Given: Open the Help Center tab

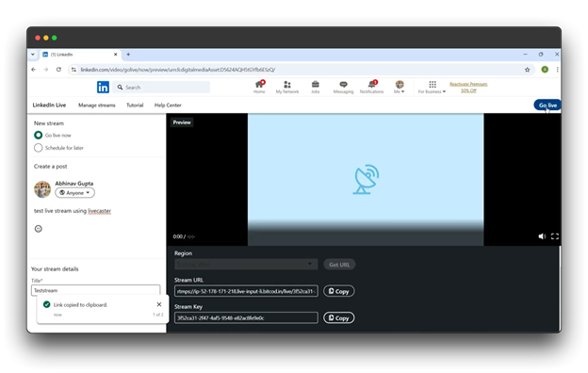Looking at the screenshot, I should click(168, 105).
